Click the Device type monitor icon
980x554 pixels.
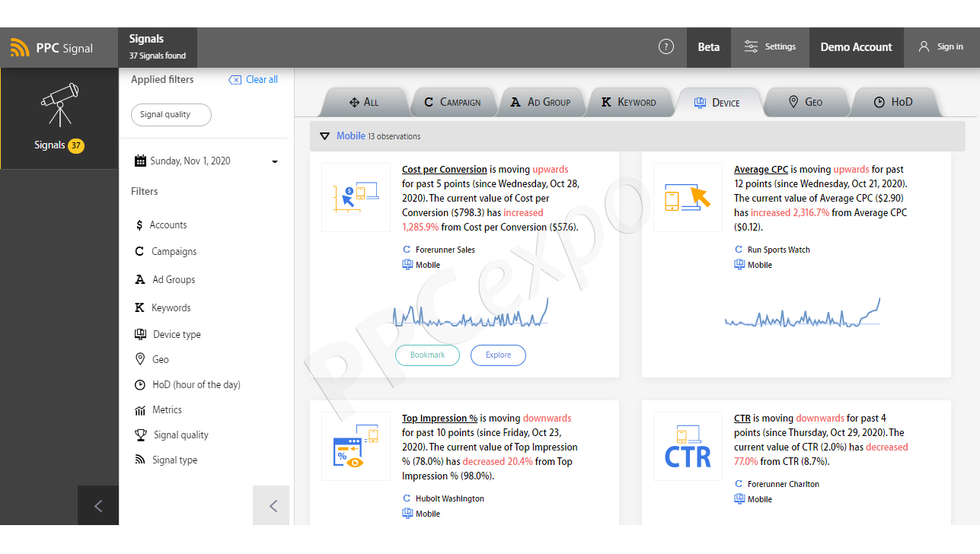pos(140,334)
